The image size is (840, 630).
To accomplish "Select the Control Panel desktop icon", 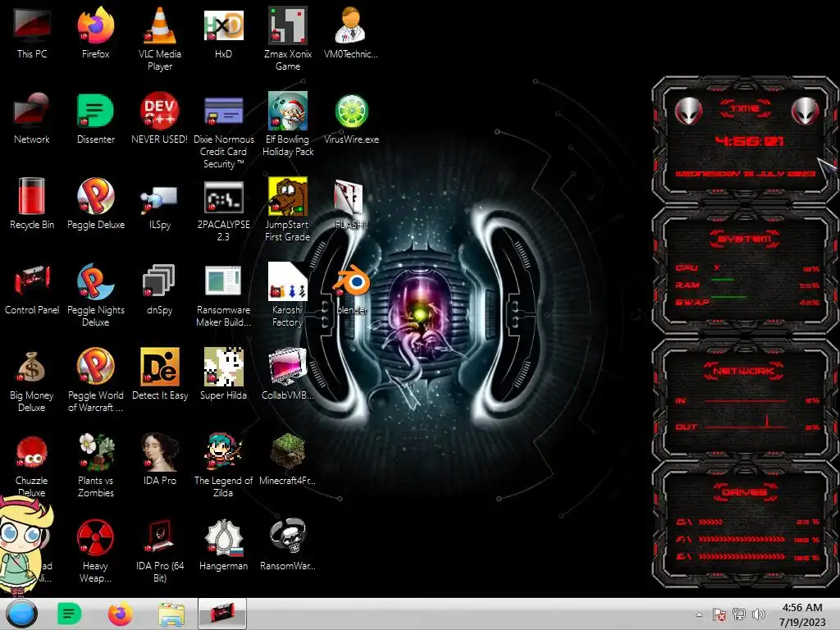I will [x=32, y=290].
